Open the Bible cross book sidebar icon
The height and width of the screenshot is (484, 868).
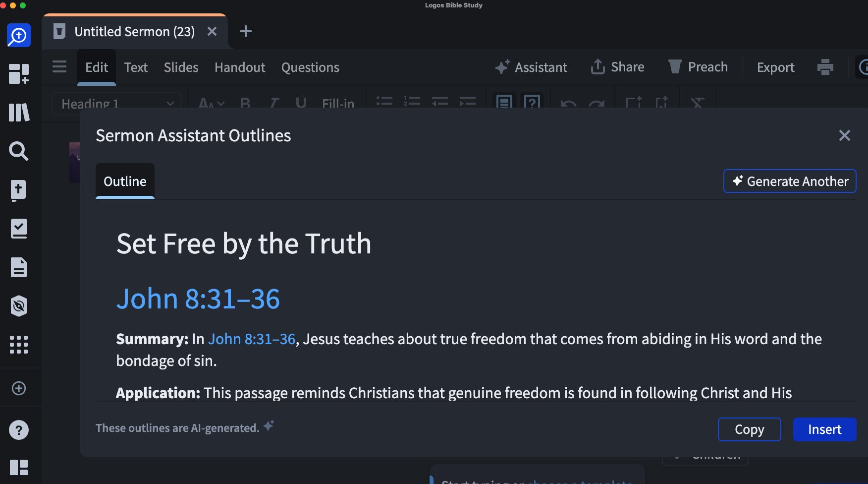(19, 190)
